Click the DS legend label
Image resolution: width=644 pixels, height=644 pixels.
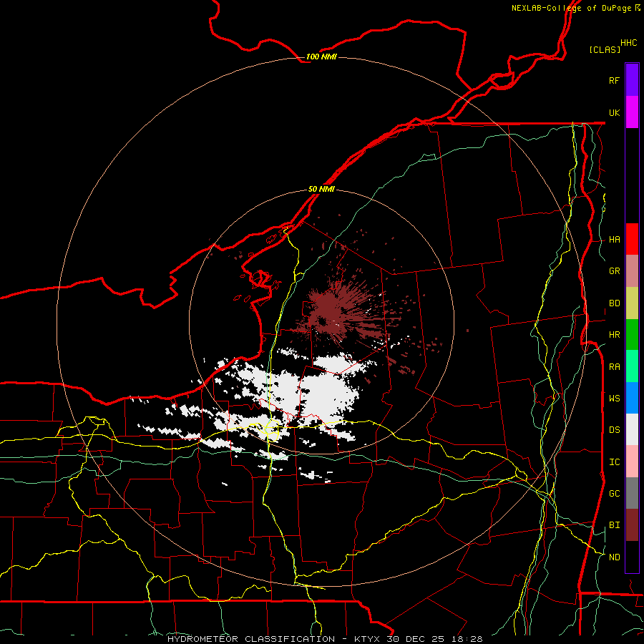[x=615, y=430]
